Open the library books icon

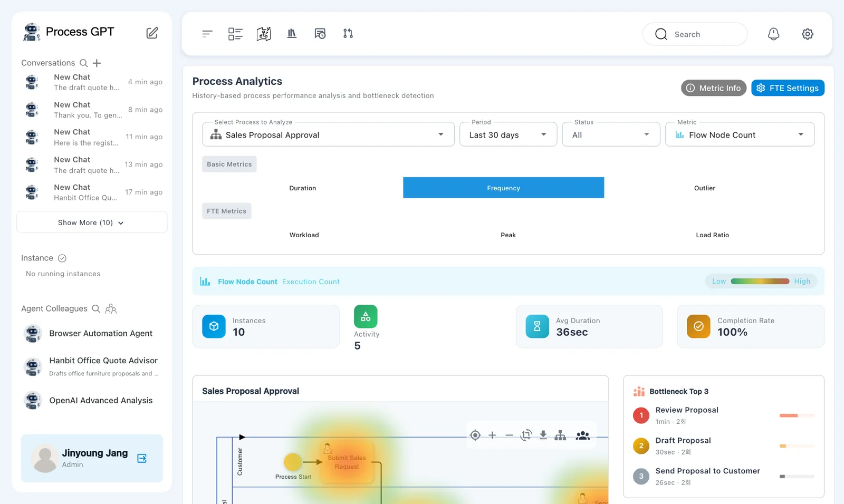click(x=292, y=34)
